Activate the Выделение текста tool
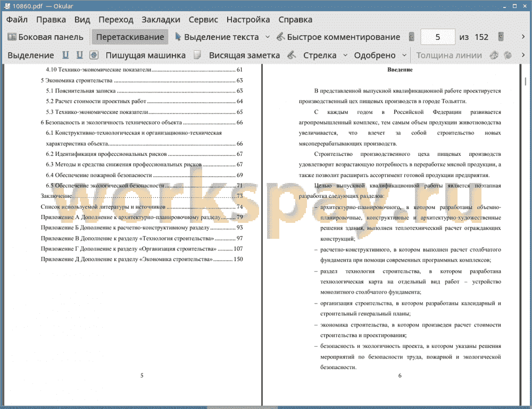 pyautogui.click(x=217, y=37)
